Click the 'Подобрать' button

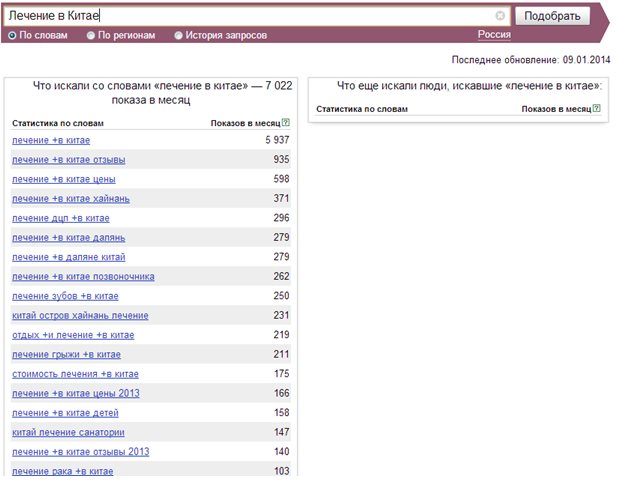point(552,16)
